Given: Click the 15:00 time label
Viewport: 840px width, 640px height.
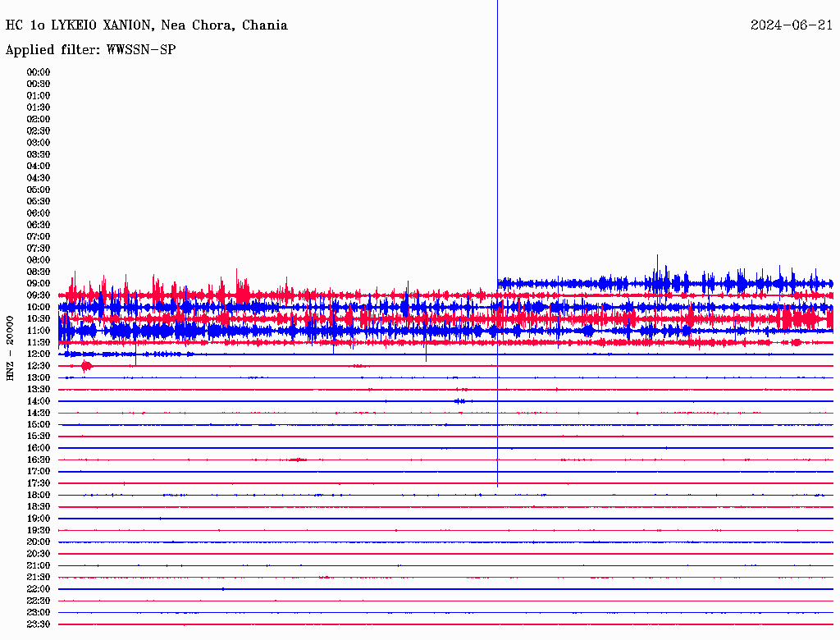Looking at the screenshot, I should [x=38, y=424].
